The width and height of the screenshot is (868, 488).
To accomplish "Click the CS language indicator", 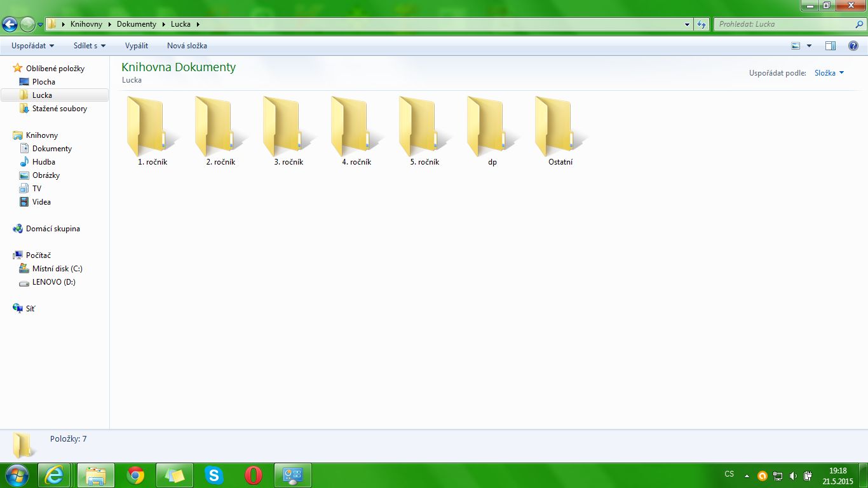I will pos(729,475).
